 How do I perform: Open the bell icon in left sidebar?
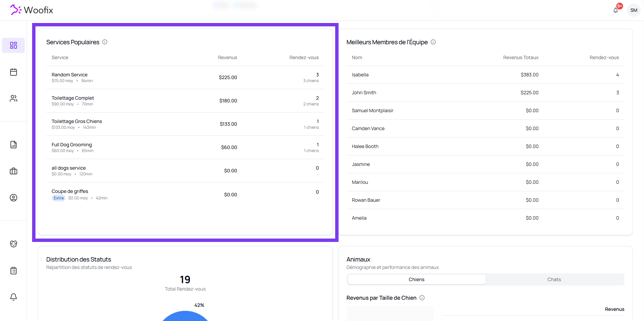pos(14,297)
